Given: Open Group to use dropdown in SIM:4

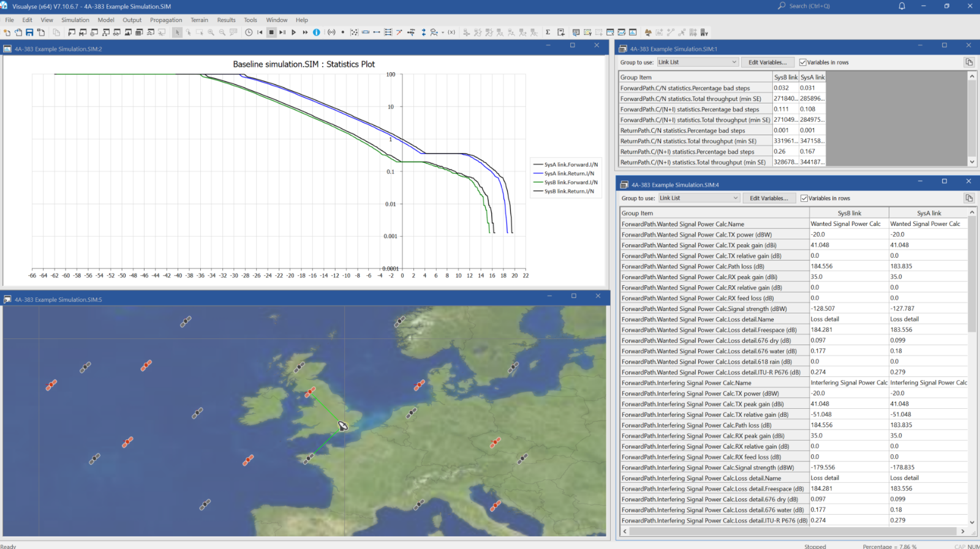Looking at the screenshot, I should 699,198.
